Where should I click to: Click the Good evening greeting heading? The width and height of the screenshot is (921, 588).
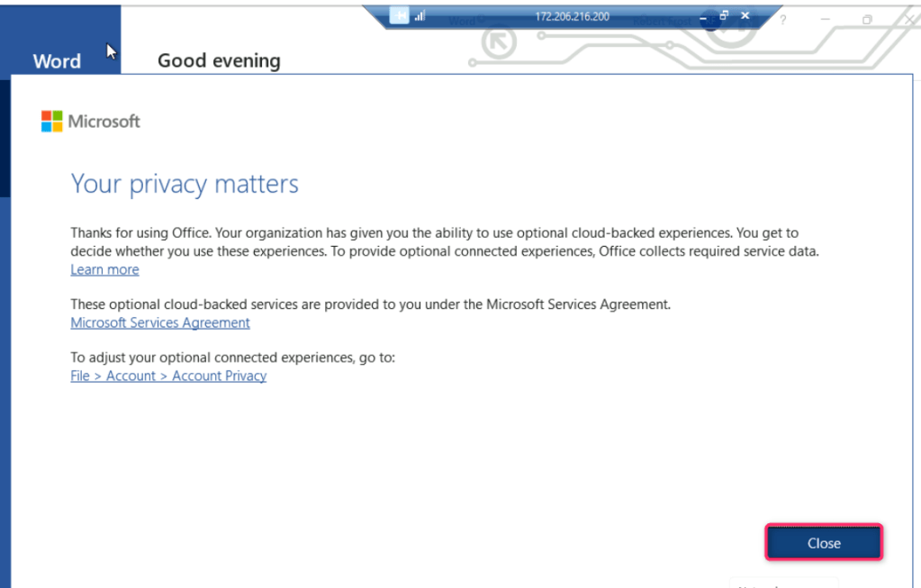(219, 61)
